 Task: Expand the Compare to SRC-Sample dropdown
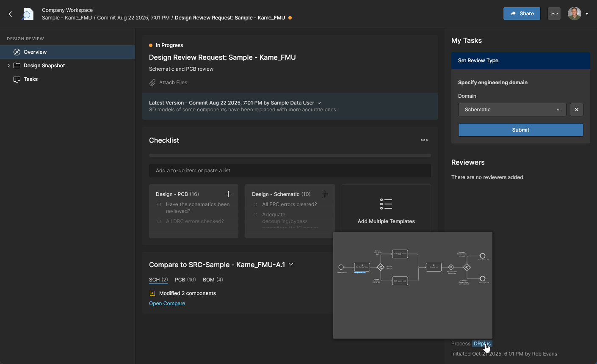pyautogui.click(x=291, y=265)
